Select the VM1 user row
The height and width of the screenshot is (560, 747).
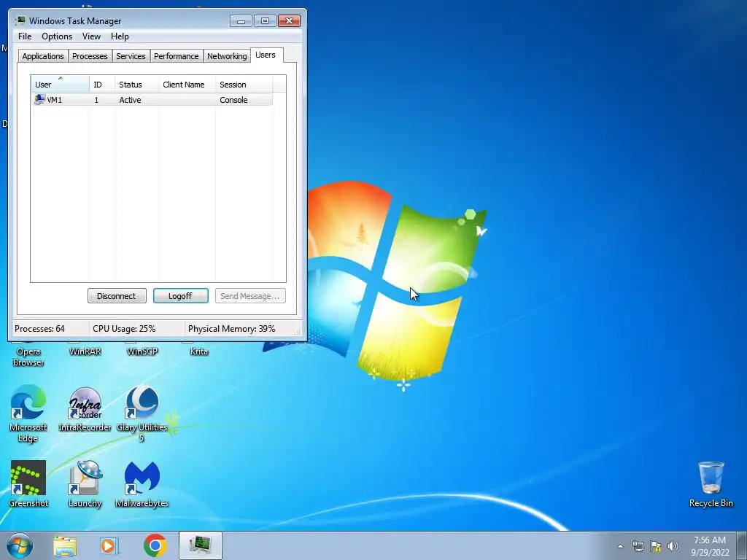152,99
